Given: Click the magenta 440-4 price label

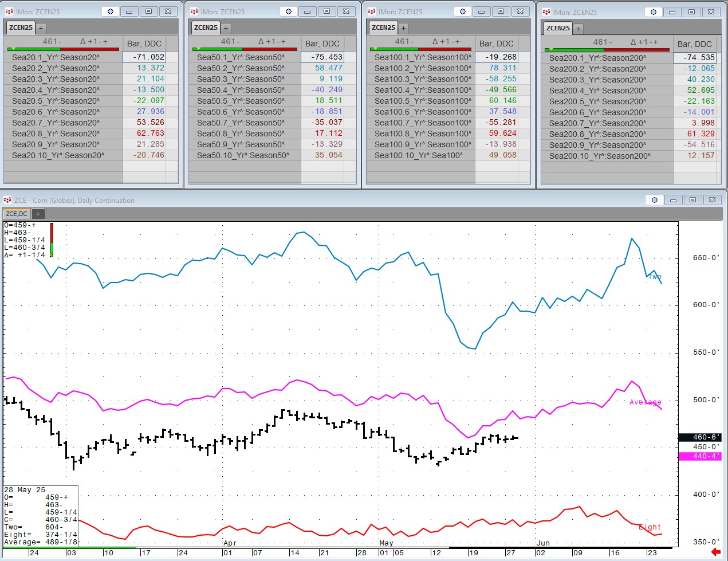Looking at the screenshot, I should (x=699, y=456).
